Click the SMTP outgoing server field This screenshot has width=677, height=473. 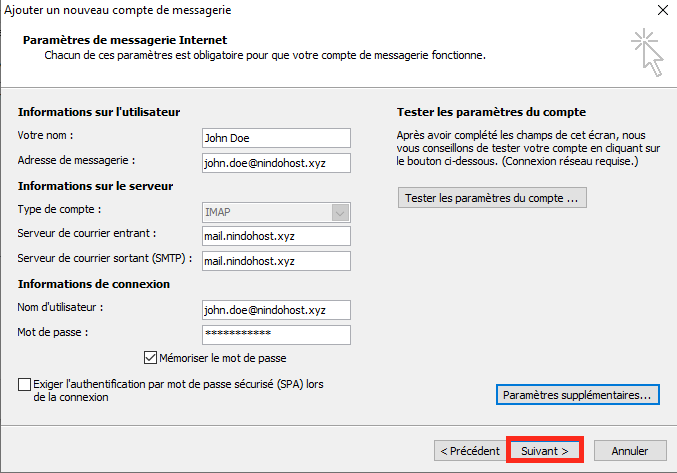275,261
